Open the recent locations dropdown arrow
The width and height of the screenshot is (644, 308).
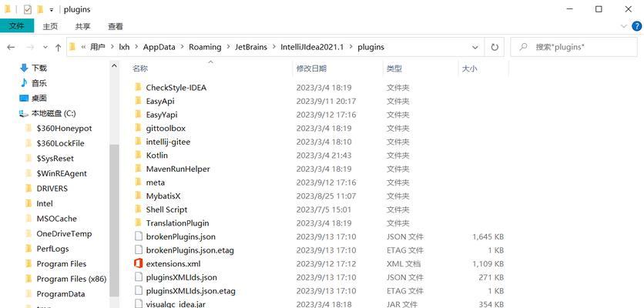(45, 47)
